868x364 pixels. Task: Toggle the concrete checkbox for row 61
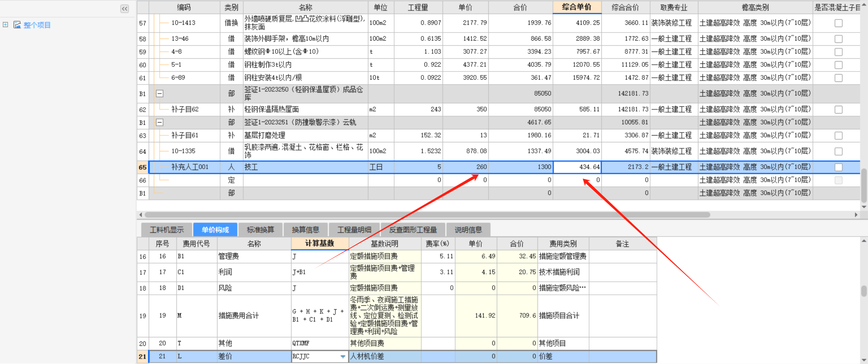[839, 78]
